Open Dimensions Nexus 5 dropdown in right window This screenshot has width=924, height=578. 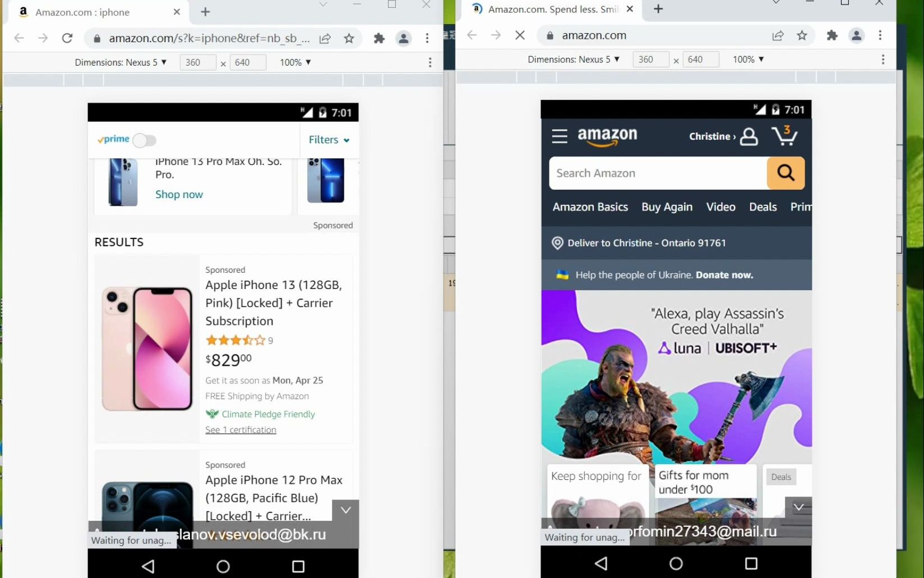pos(574,59)
